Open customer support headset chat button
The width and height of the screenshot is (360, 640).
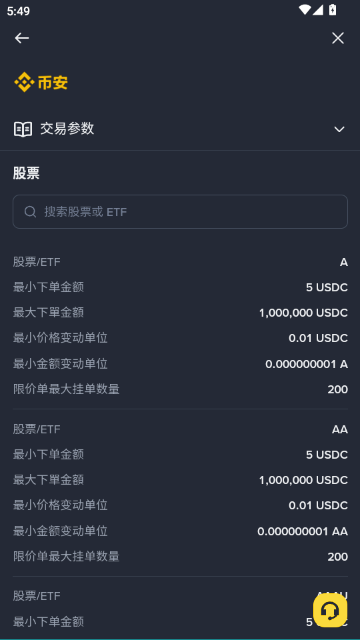pos(330,610)
